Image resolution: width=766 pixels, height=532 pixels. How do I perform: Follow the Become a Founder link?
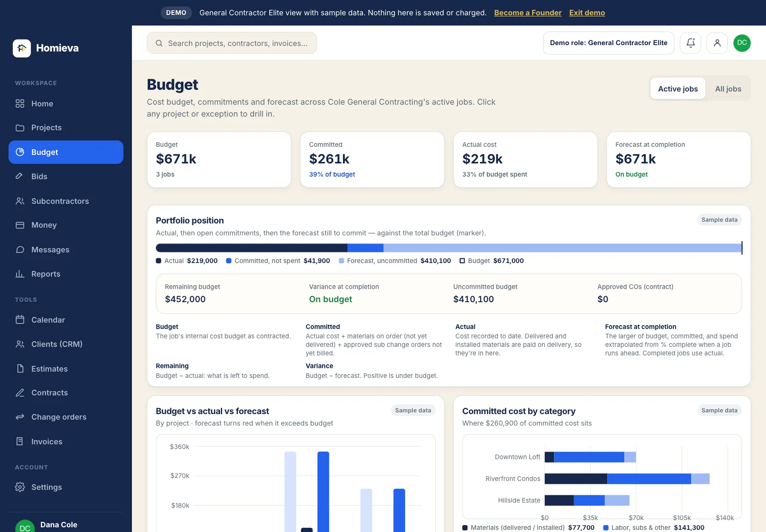pos(528,13)
